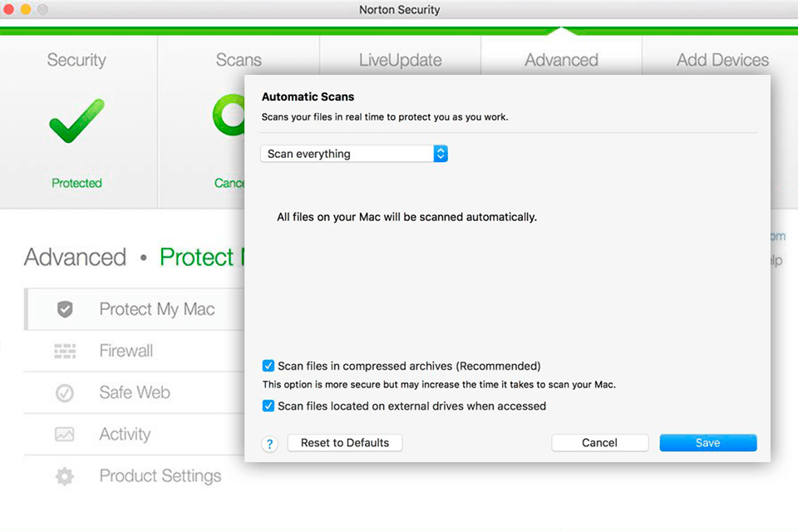Select the Advanced tab

(561, 60)
